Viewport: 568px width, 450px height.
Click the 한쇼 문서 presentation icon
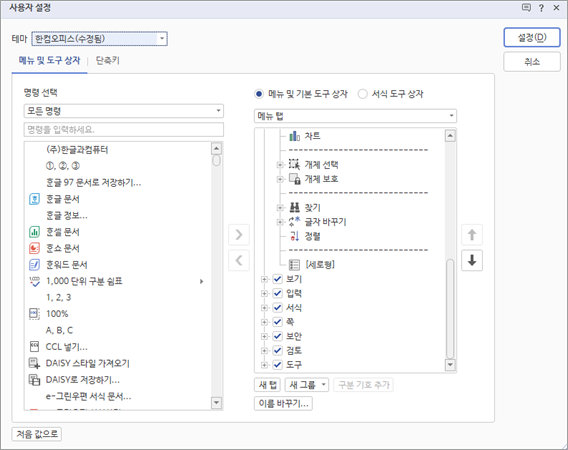34,248
